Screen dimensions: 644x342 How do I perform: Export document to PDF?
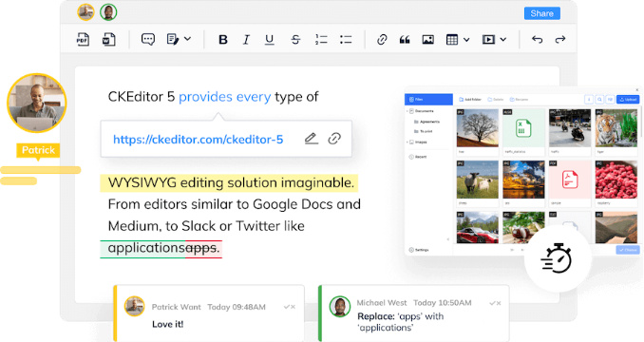coord(83,39)
